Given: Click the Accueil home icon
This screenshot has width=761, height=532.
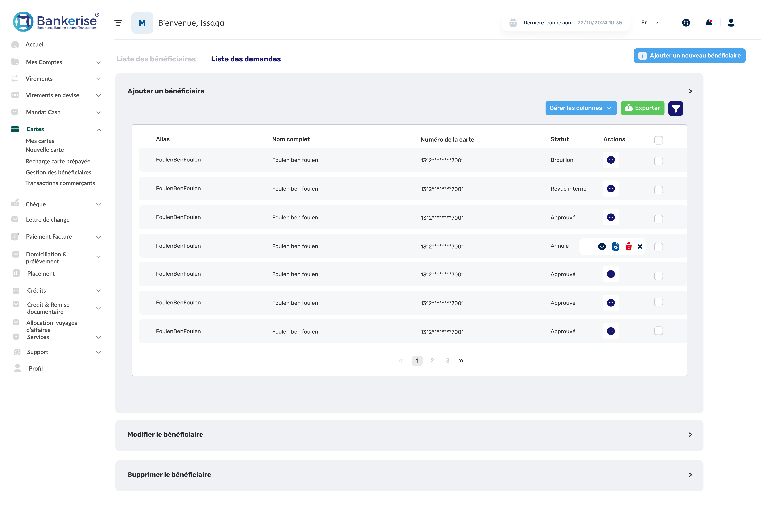Looking at the screenshot, I should pyautogui.click(x=15, y=44).
